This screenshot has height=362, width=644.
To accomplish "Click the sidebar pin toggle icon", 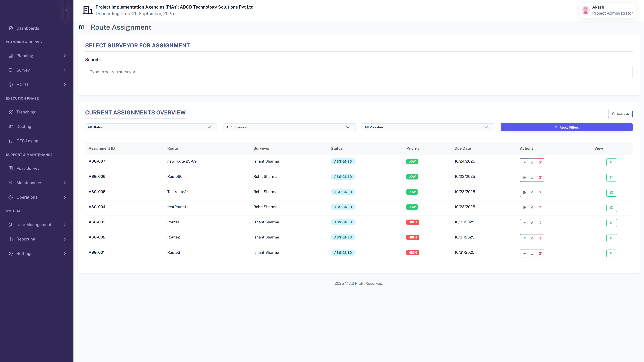I will tap(65, 10).
